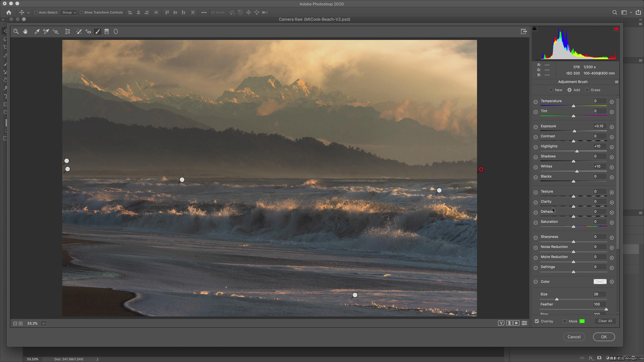644x362 pixels.
Task: Click the Saturation slider handle
Action: coord(574,227)
